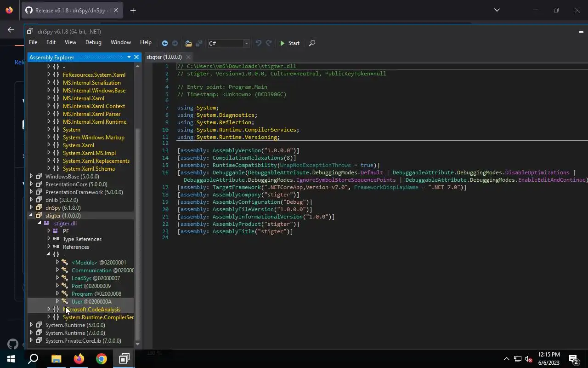The width and height of the screenshot is (588, 368).
Task: Expand the PE node
Action: pos(48,231)
